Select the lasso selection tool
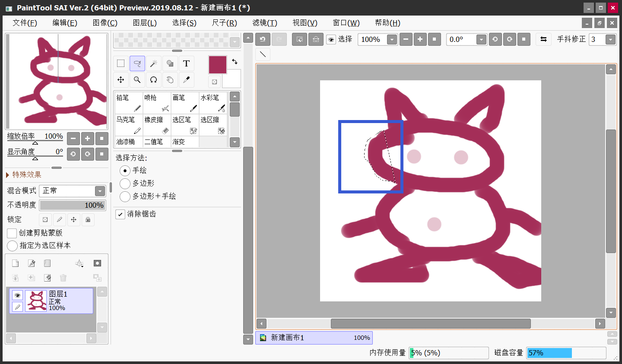Viewport: 622px width, 364px height. [137, 63]
